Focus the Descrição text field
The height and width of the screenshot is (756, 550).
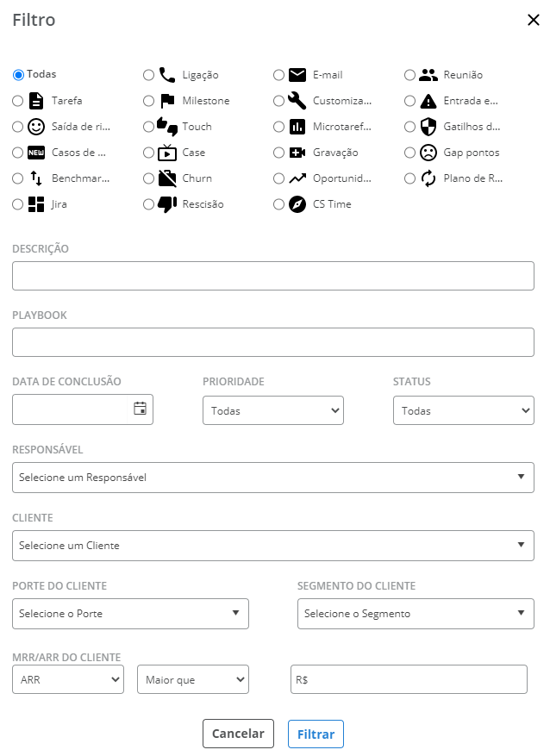coord(272,276)
